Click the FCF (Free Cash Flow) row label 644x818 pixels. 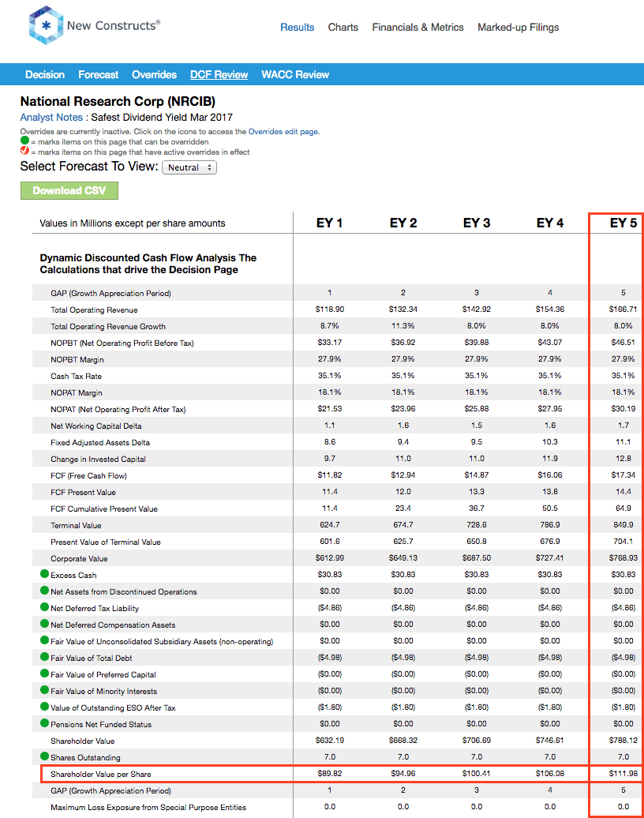pyautogui.click(x=88, y=476)
